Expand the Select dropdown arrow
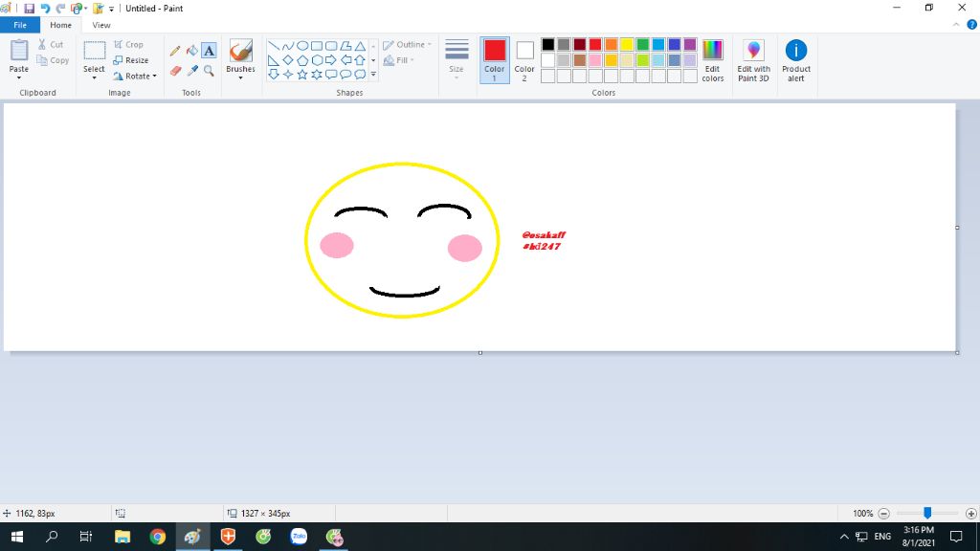 pyautogui.click(x=94, y=77)
